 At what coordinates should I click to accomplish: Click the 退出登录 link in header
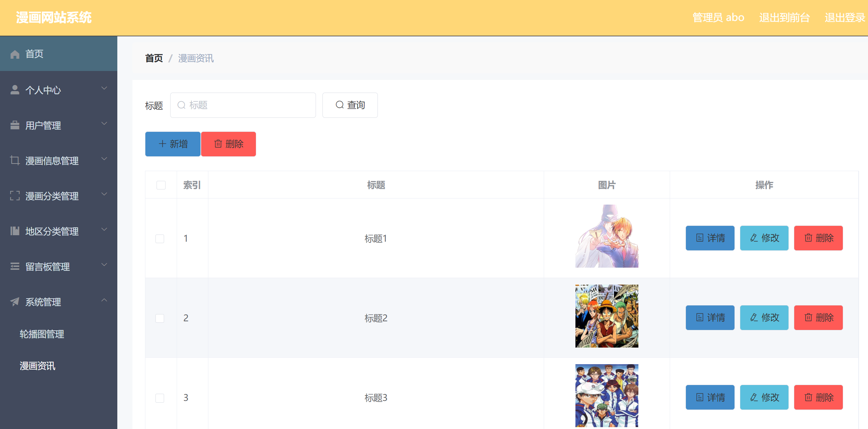tap(844, 17)
